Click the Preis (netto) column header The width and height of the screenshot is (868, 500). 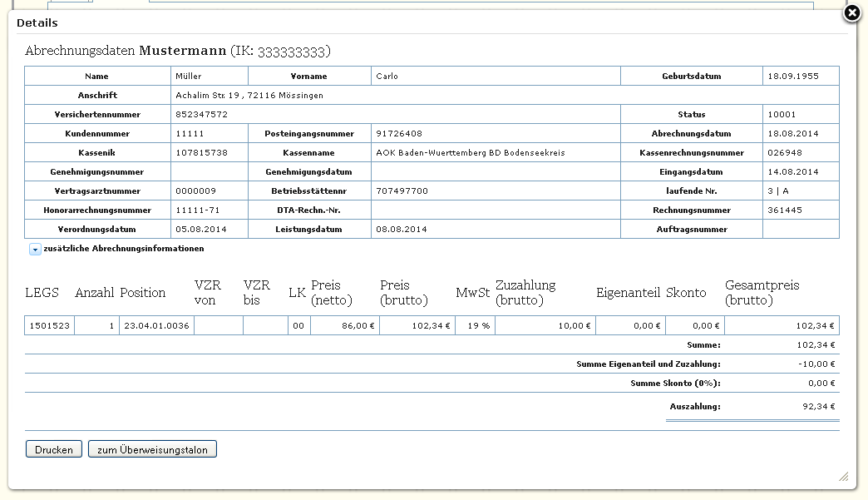(x=332, y=292)
